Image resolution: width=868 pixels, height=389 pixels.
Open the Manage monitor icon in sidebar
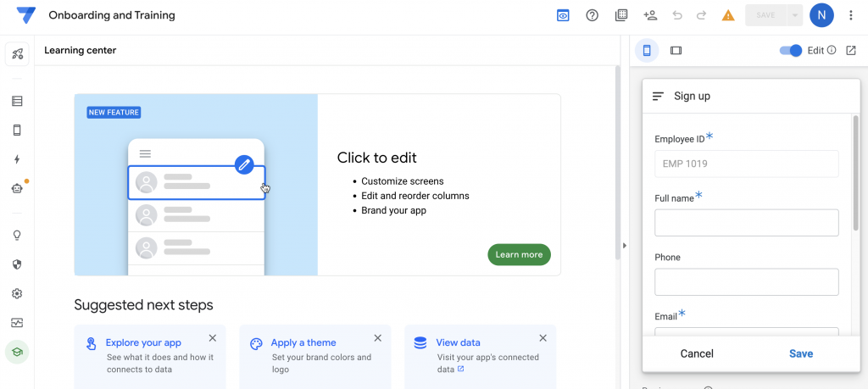(17, 322)
